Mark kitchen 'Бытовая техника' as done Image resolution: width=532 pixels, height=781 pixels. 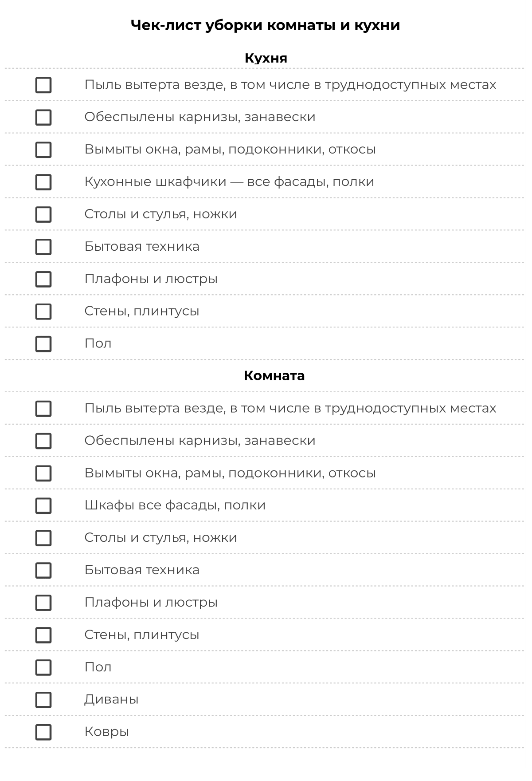[x=43, y=247]
